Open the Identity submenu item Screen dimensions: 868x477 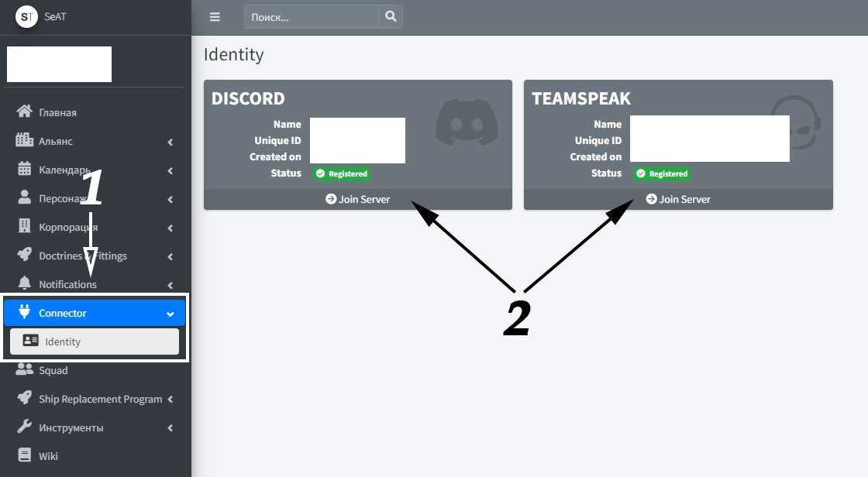95,341
